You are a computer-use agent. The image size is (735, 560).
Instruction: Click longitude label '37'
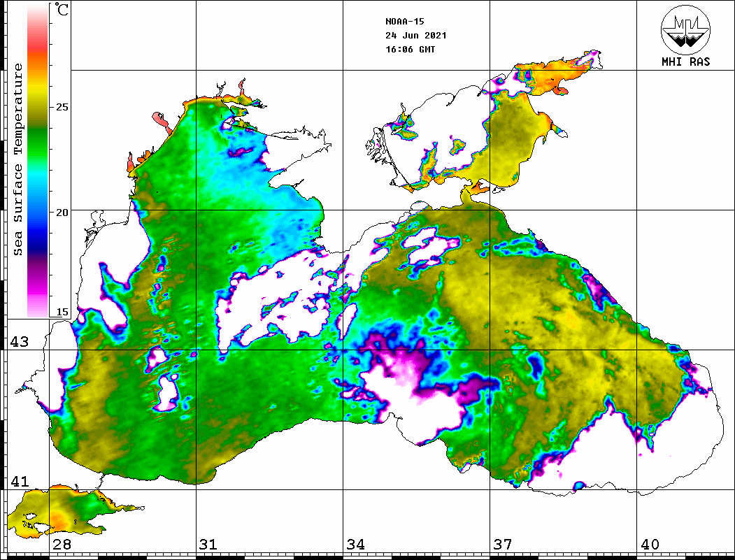click(503, 545)
